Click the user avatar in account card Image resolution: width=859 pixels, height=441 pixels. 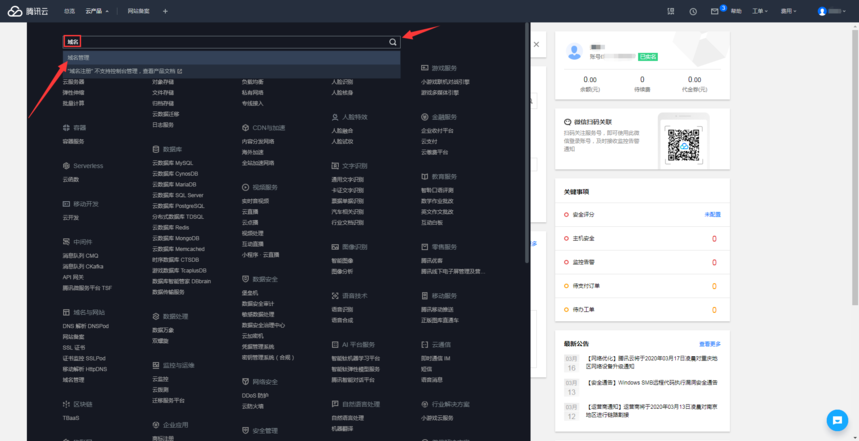click(575, 51)
